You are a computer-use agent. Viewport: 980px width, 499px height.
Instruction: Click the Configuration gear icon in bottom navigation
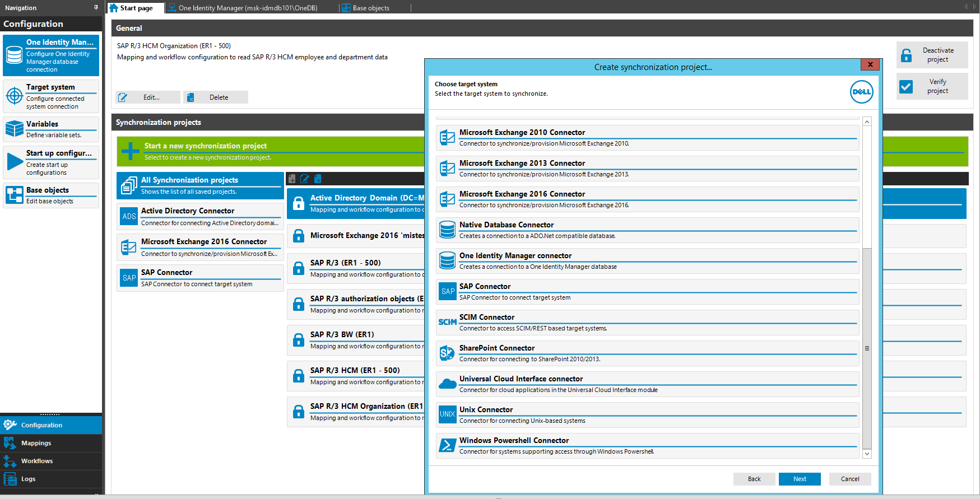tap(10, 425)
